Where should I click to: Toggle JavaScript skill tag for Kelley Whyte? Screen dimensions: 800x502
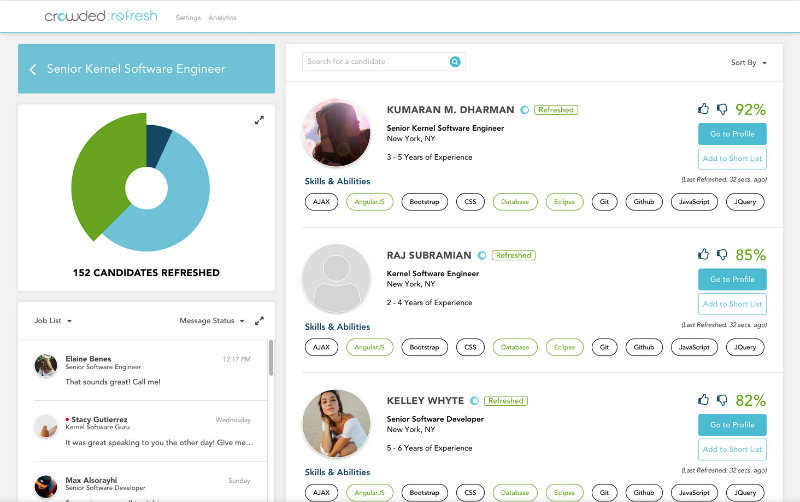(x=694, y=493)
